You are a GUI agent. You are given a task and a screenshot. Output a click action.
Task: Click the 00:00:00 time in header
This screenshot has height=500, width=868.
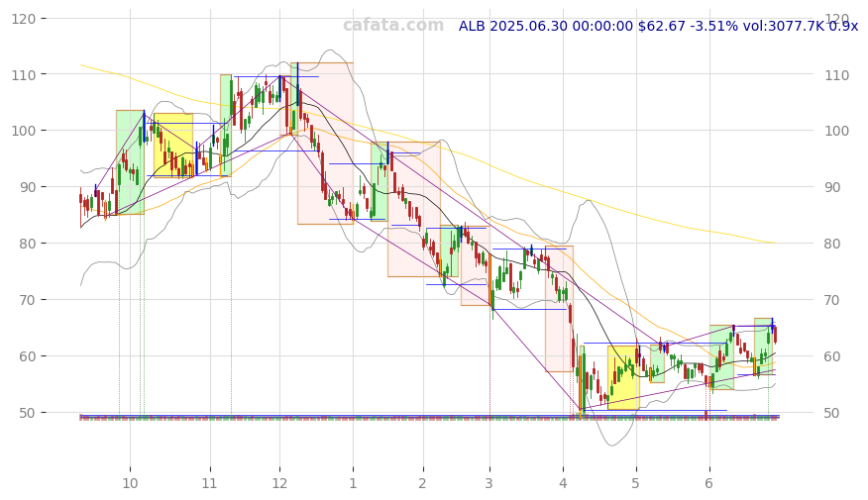[602, 26]
